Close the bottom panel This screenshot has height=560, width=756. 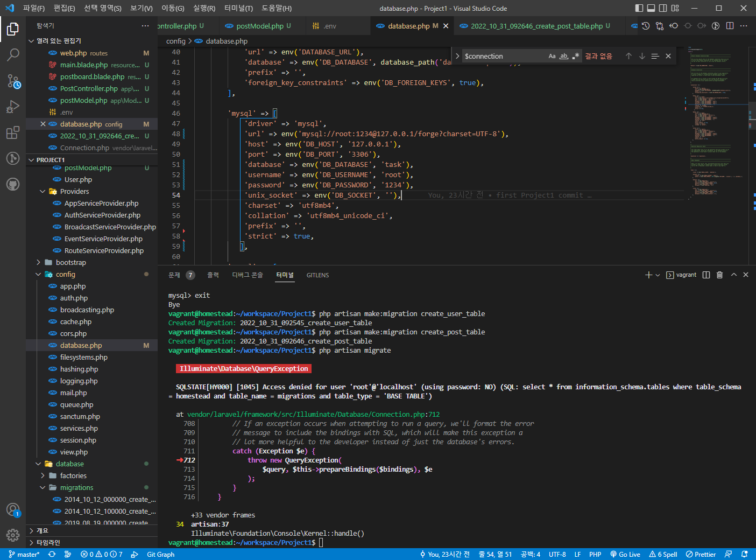(746, 275)
